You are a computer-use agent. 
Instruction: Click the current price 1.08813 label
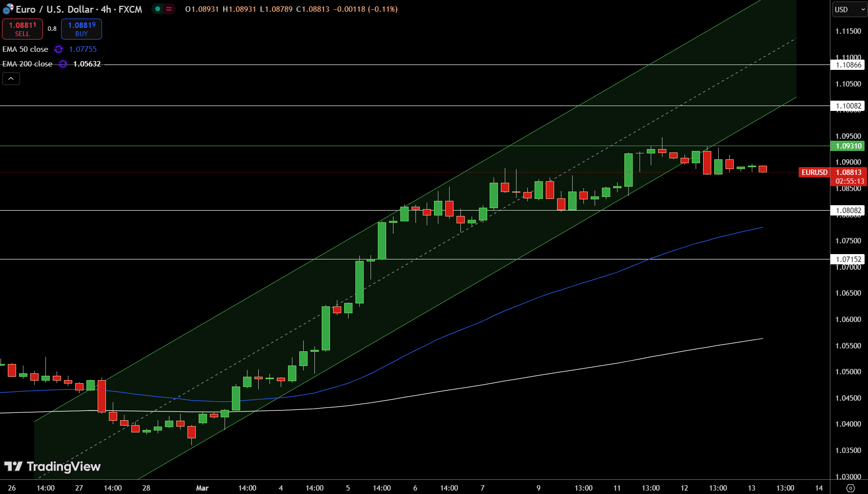(x=848, y=172)
